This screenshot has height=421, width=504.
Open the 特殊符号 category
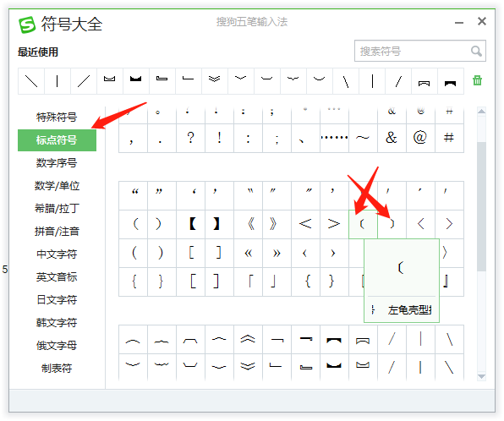point(57,117)
